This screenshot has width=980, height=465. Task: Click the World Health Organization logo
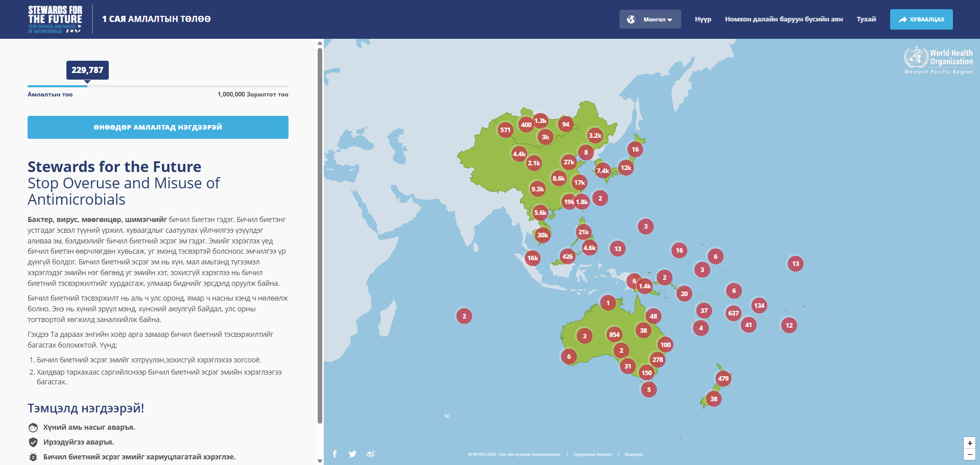(x=938, y=60)
